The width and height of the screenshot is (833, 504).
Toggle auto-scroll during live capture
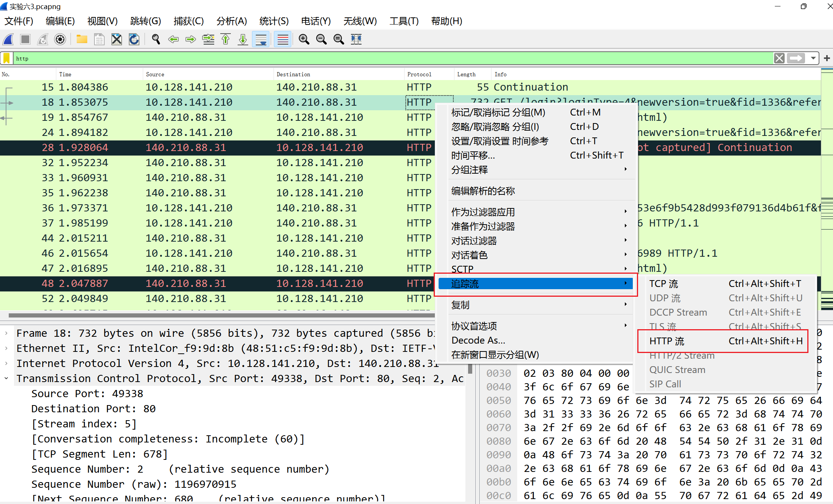click(261, 39)
